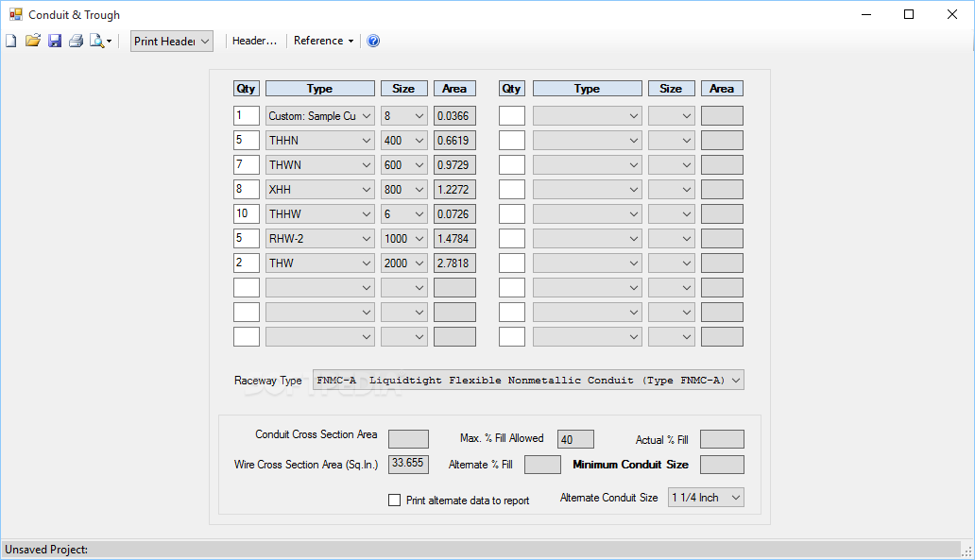
Task: Open the RHW-2 wire type dropdown
Action: coord(319,239)
